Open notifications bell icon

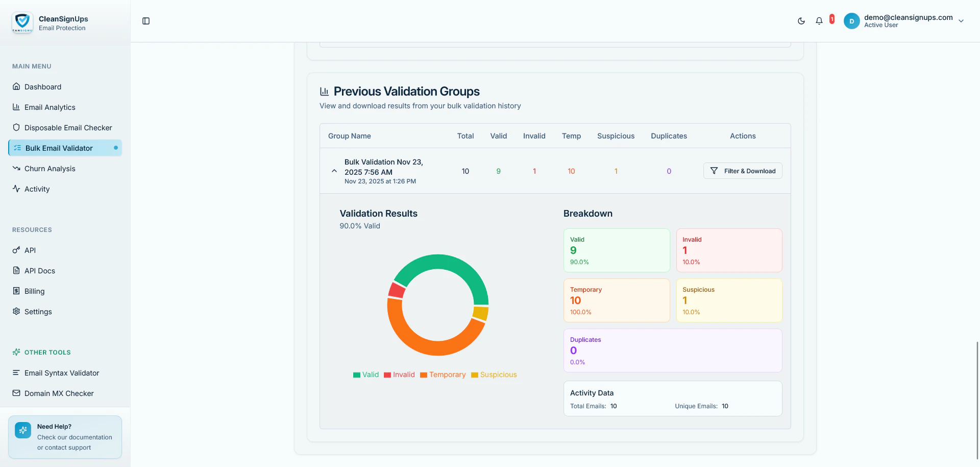[819, 21]
